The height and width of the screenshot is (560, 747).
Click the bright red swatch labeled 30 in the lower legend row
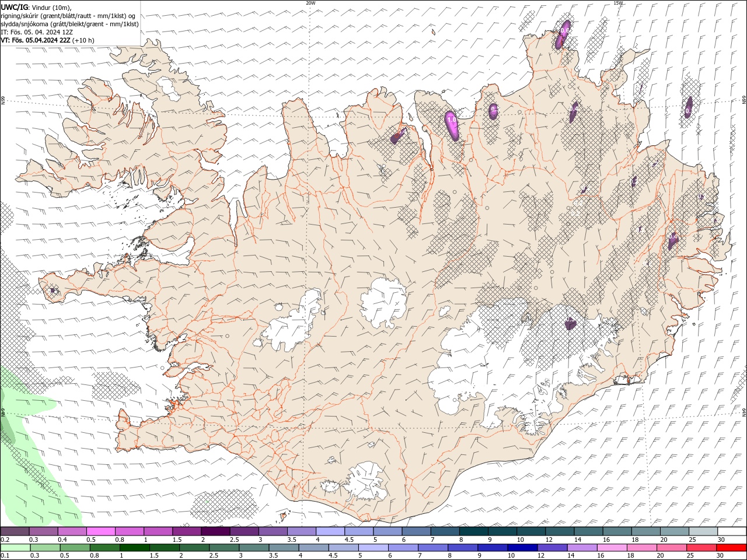pyautogui.click(x=731, y=547)
